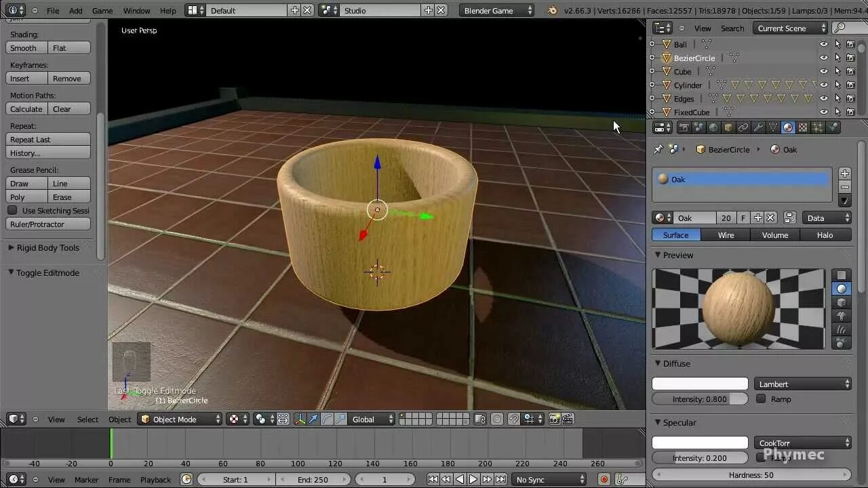Open the Object Mode selector
Viewport: 868px width, 488px height.
pos(180,419)
